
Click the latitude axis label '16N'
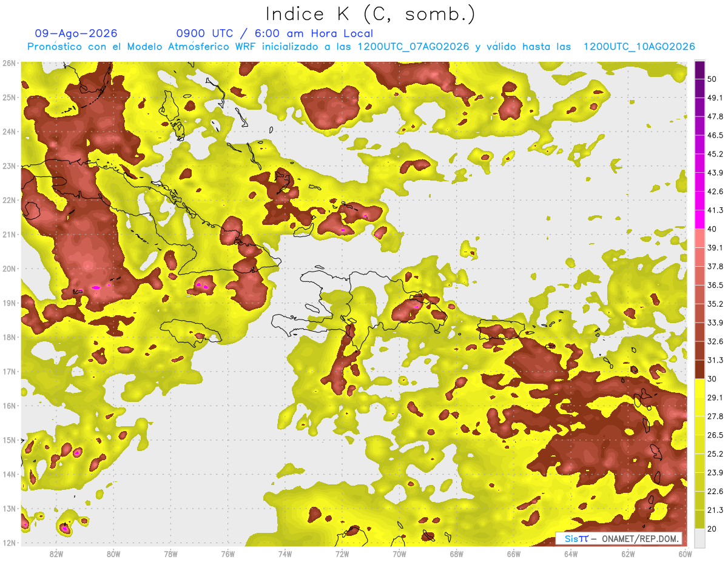[10, 406]
